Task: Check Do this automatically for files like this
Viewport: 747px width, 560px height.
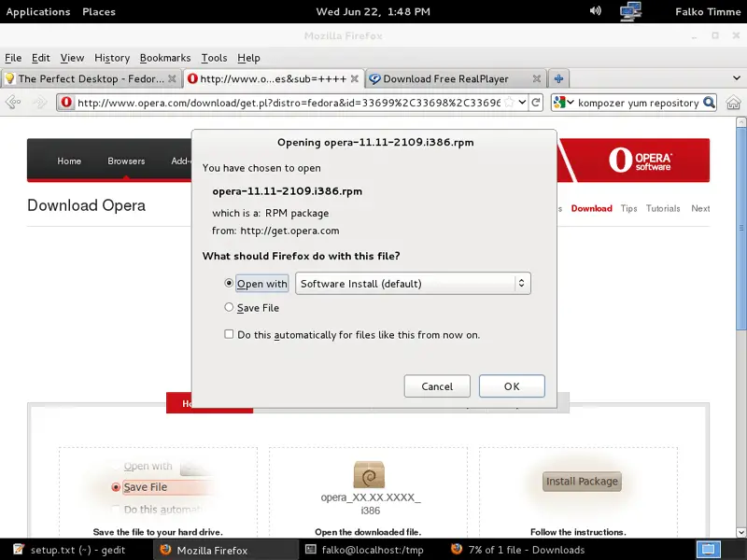Action: point(229,334)
